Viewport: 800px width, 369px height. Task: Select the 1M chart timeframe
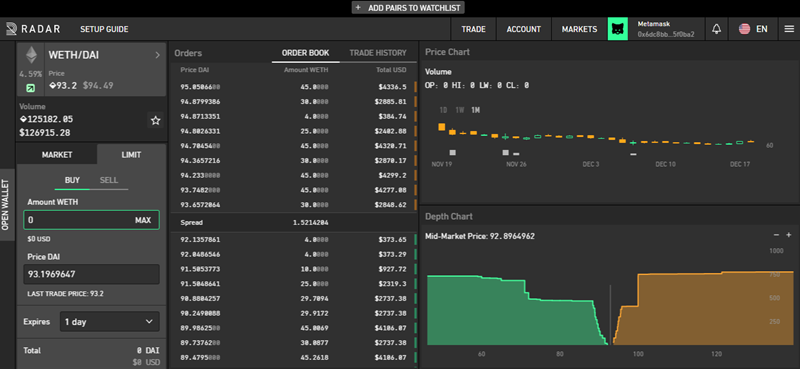(475, 110)
